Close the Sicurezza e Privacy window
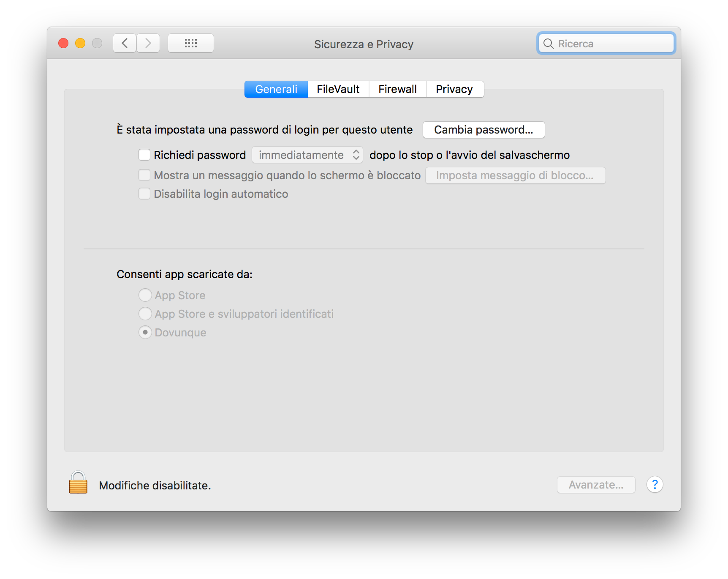728x579 pixels. tap(63, 43)
